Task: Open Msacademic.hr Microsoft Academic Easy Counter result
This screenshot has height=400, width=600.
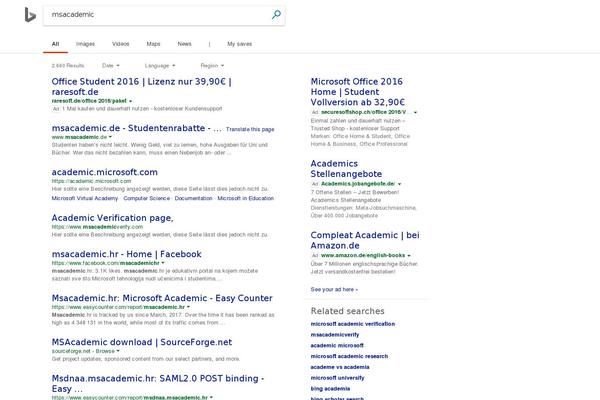Action: point(162,298)
